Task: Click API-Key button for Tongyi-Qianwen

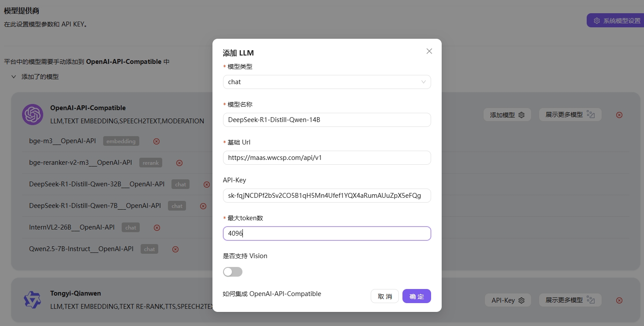Action: [x=507, y=300]
